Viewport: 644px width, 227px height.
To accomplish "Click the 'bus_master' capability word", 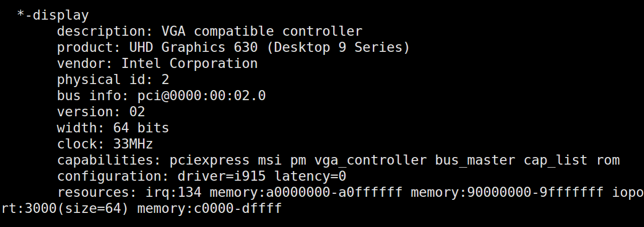I will (475, 160).
